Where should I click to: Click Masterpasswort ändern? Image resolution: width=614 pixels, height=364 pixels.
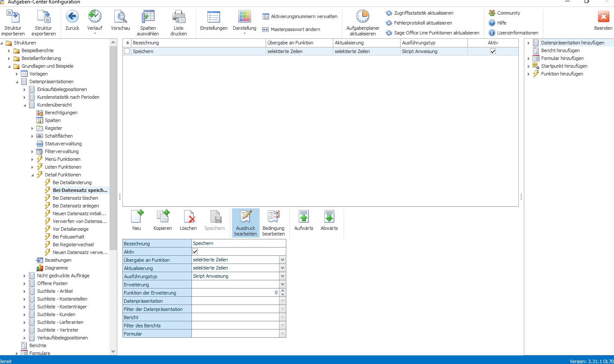[295, 29]
